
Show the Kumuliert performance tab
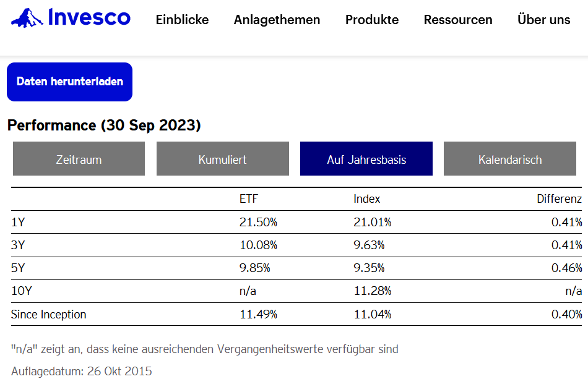click(x=222, y=160)
